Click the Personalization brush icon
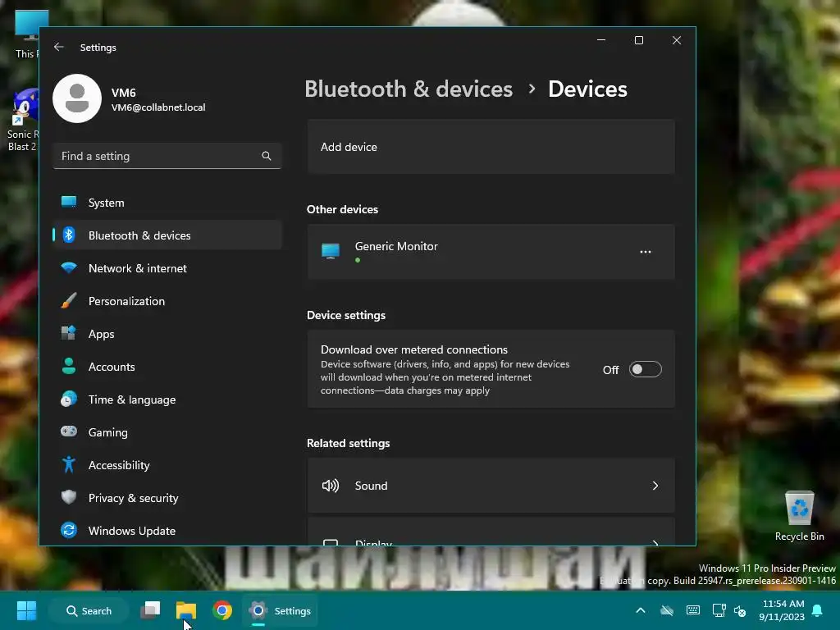This screenshot has height=630, width=840. 69,300
